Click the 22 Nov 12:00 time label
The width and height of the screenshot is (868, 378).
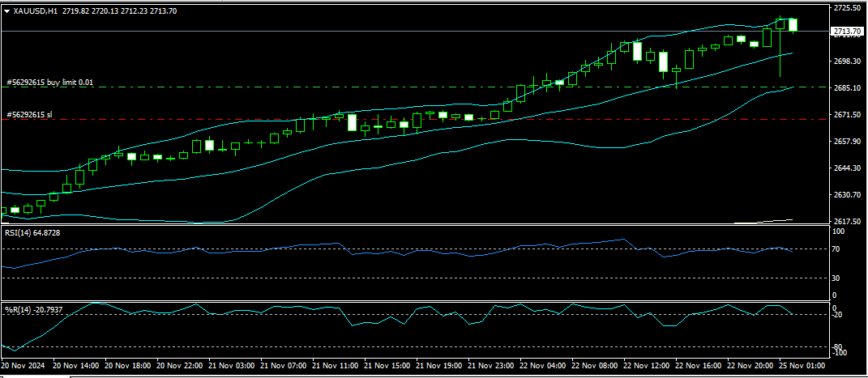click(x=646, y=366)
